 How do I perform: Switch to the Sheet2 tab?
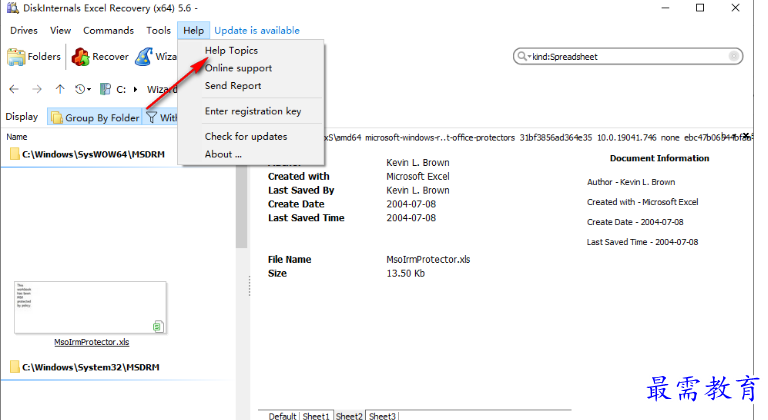[349, 416]
